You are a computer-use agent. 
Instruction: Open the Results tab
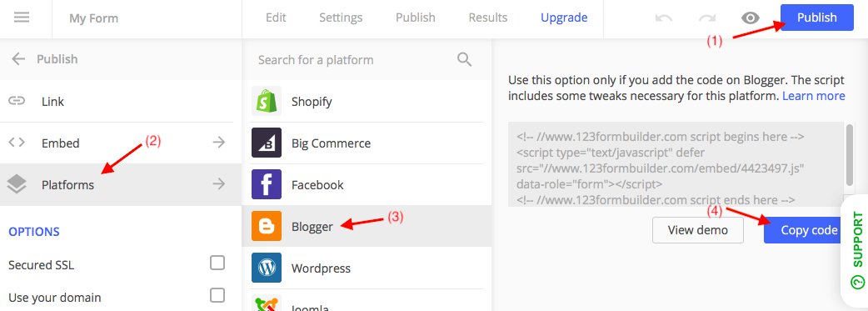coord(487,18)
